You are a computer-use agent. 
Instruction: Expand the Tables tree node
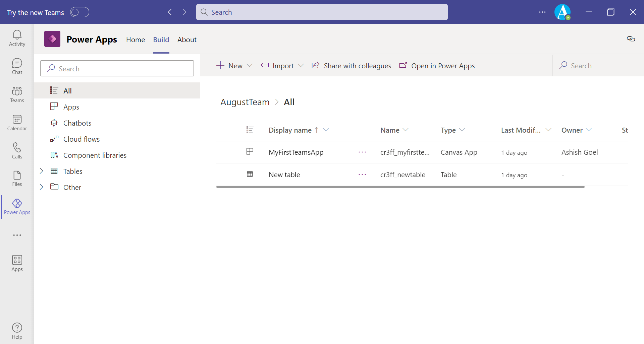click(x=42, y=171)
